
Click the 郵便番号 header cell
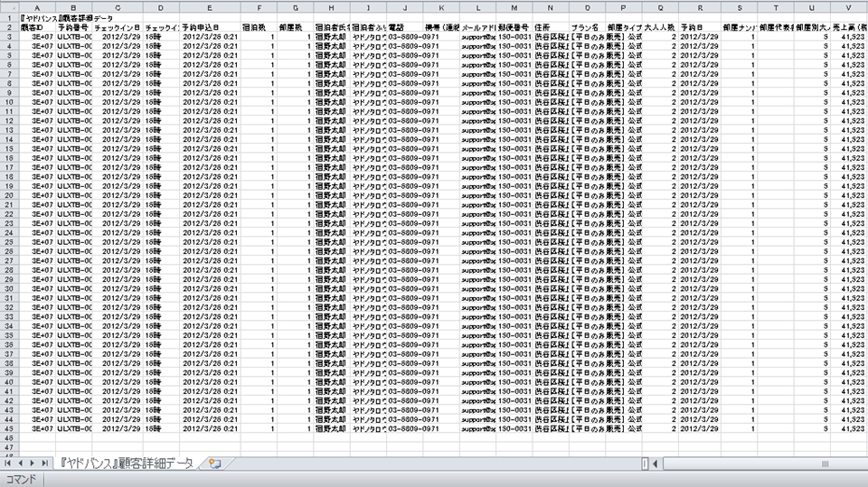coord(514,27)
